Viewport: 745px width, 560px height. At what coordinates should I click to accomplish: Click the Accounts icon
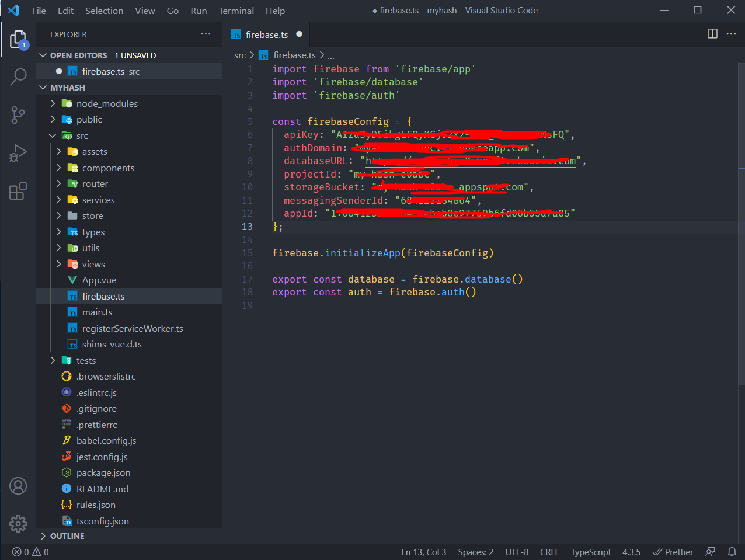click(x=18, y=486)
